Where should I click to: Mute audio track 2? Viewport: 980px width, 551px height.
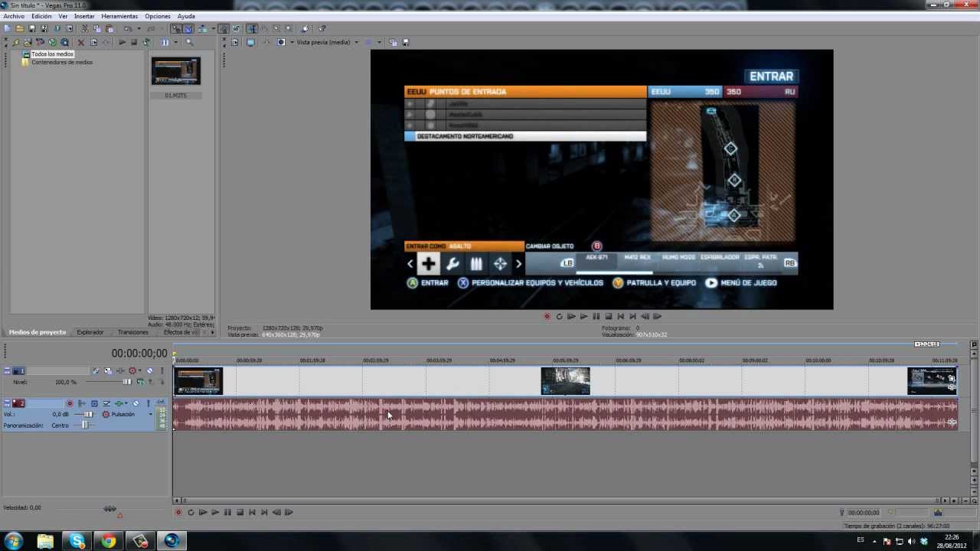pos(136,403)
